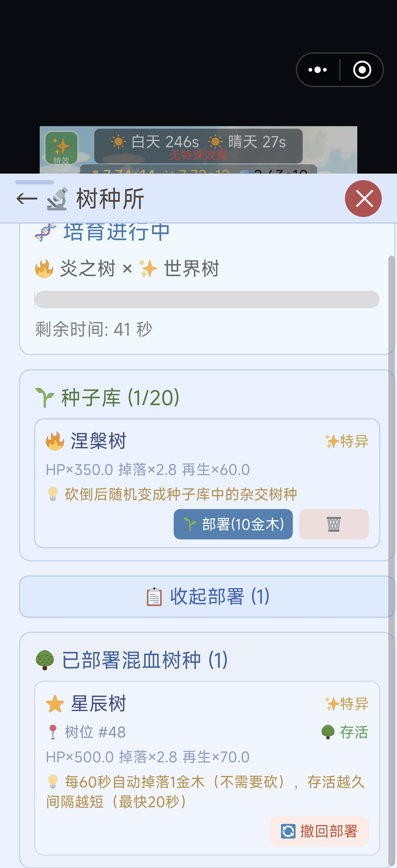This screenshot has height=868, width=397.
Task: Click the breeding progress bar
Action: (x=207, y=299)
